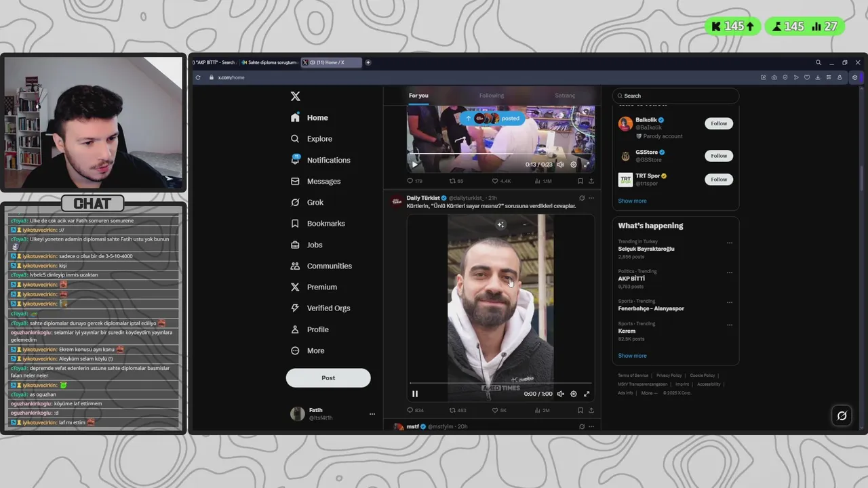Open account menu next to Fatih
Viewport: 868px width, 488px height.
point(372,413)
